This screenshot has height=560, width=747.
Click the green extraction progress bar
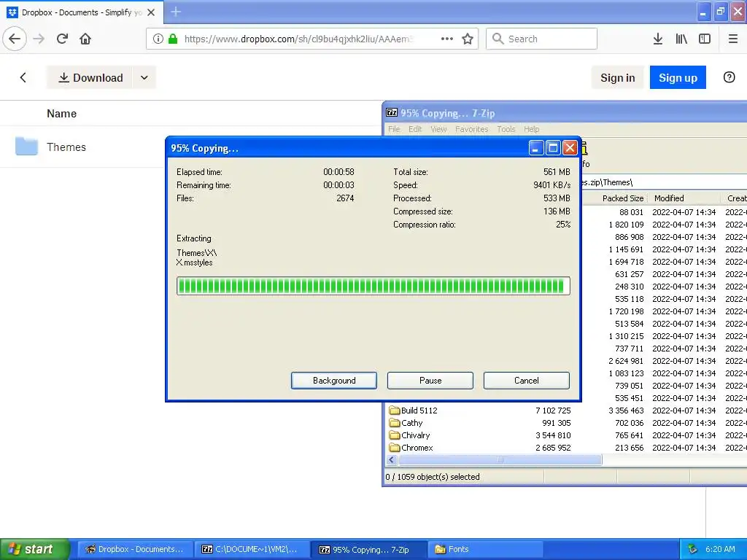[373, 286]
